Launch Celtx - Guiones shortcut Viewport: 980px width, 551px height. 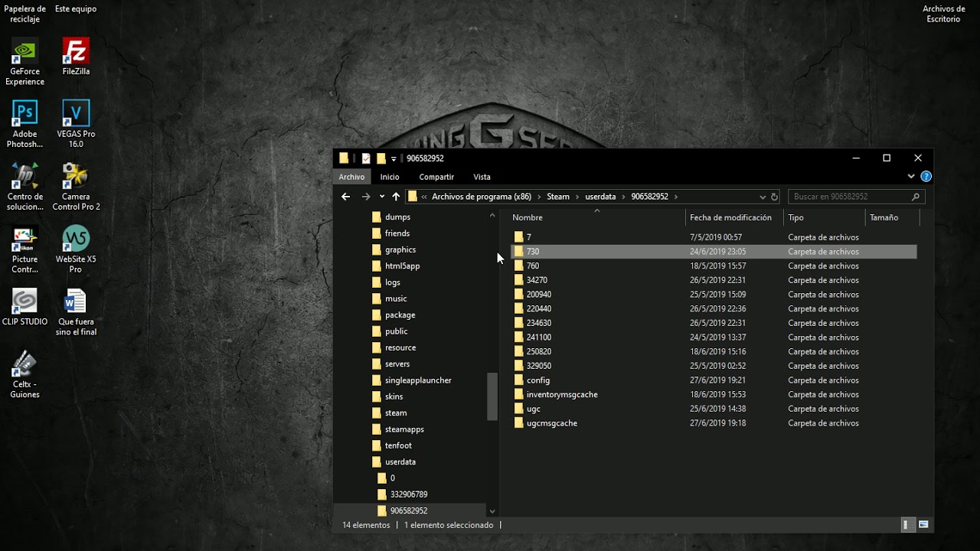coord(25,376)
